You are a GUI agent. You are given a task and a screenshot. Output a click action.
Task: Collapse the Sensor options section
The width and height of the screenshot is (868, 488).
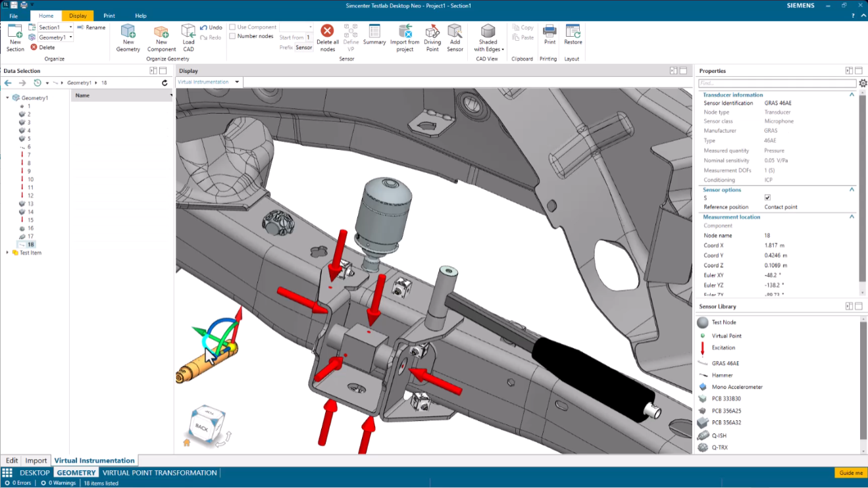[x=852, y=189]
